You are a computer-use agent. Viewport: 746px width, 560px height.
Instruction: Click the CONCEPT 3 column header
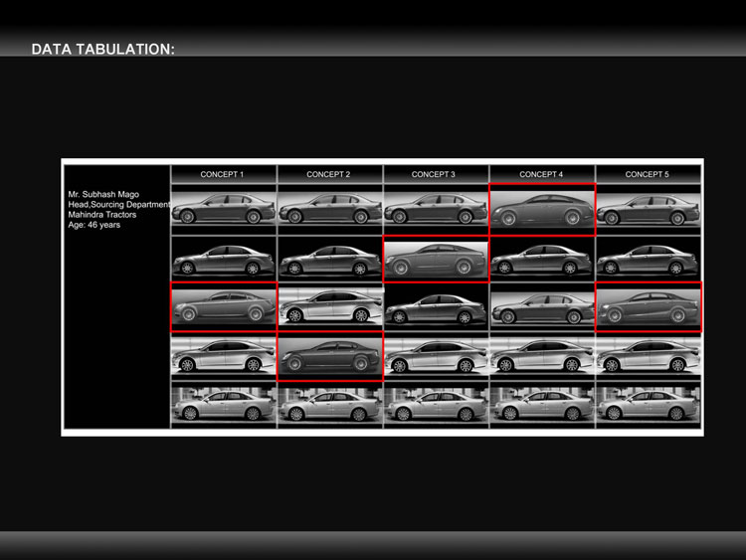(x=434, y=174)
